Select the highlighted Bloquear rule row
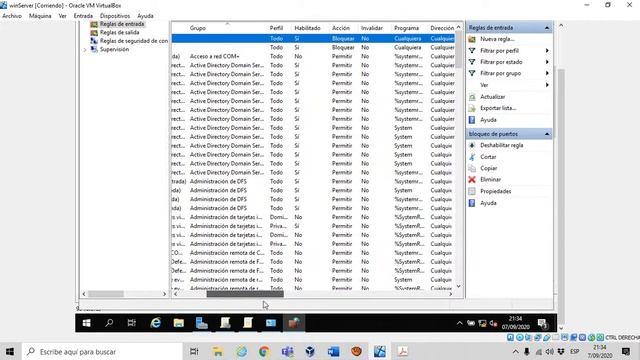This screenshot has height=360, width=640. (313, 38)
